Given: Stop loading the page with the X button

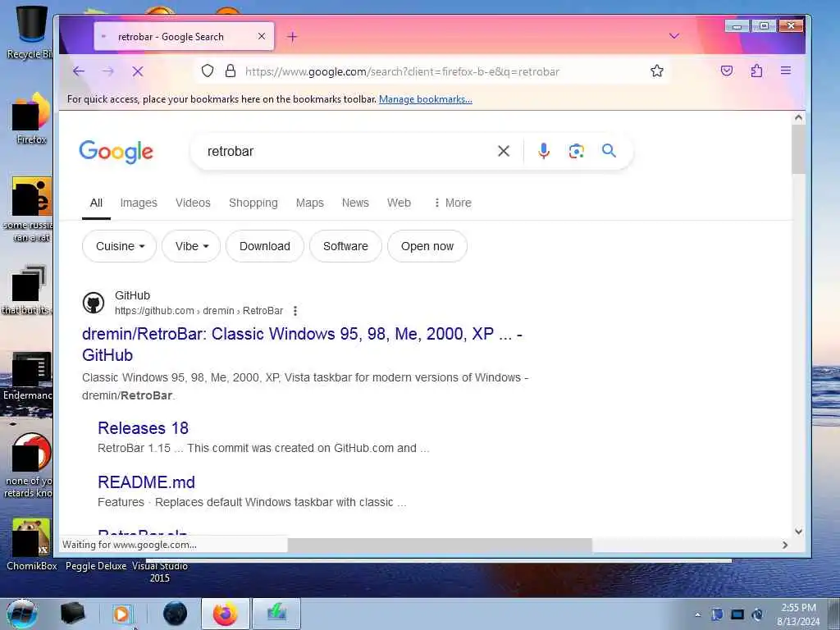Looking at the screenshot, I should pos(138,71).
